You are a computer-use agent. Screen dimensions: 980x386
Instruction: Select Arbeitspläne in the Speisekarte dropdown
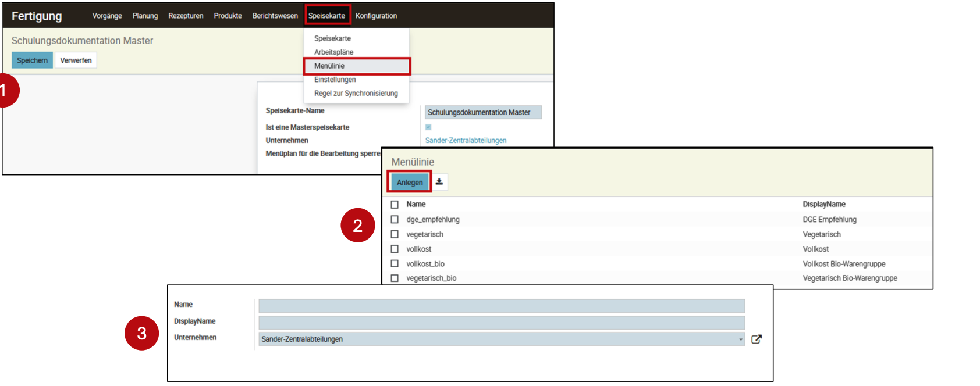point(333,52)
